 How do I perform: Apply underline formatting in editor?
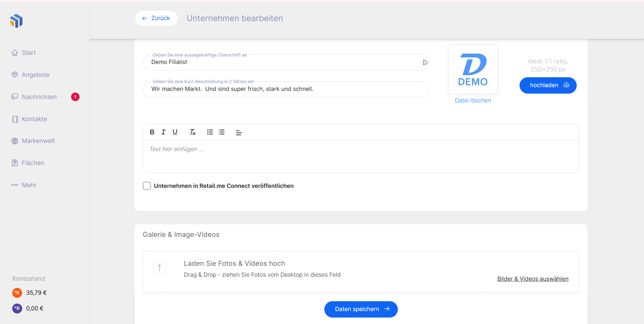coord(175,132)
